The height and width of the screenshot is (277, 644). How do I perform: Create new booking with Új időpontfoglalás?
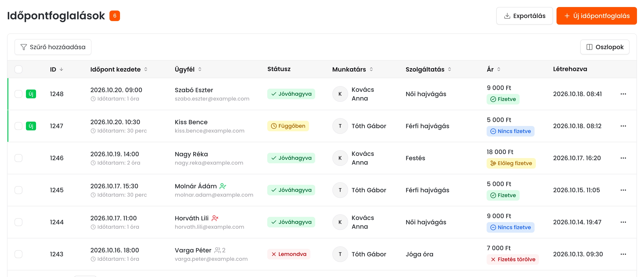(597, 16)
